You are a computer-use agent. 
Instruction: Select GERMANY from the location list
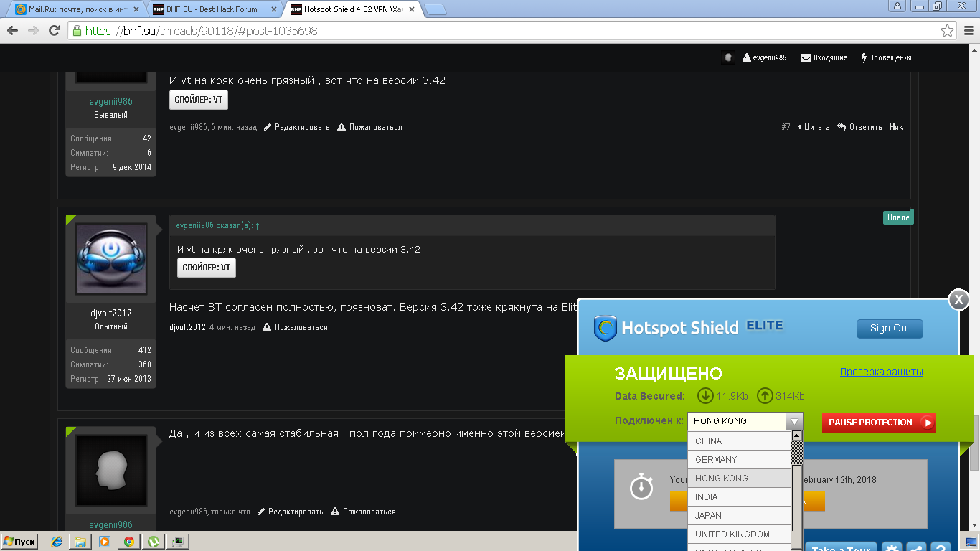click(739, 460)
